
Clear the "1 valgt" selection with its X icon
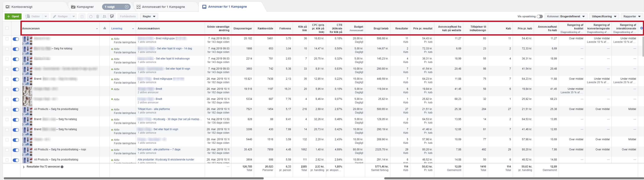127,7
